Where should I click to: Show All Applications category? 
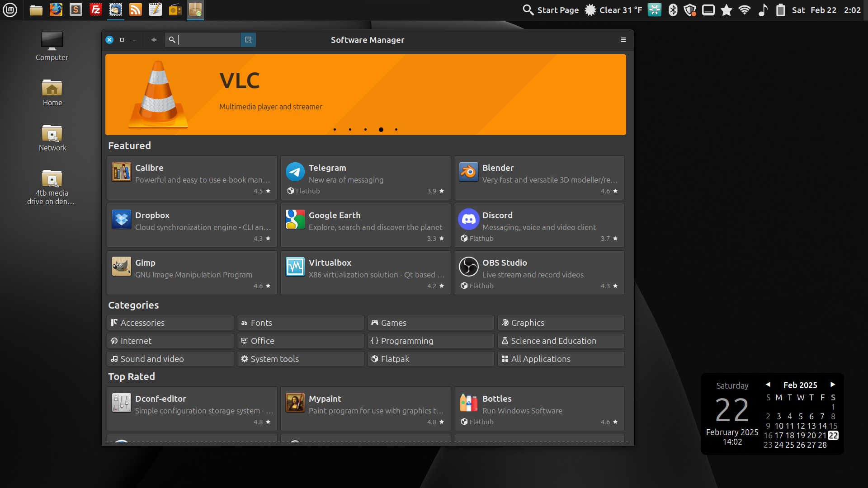[x=561, y=359]
